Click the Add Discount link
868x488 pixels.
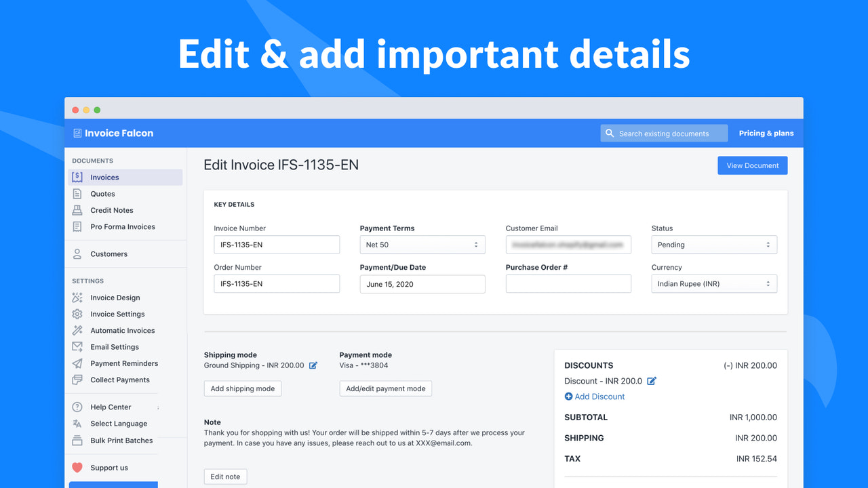click(x=595, y=396)
